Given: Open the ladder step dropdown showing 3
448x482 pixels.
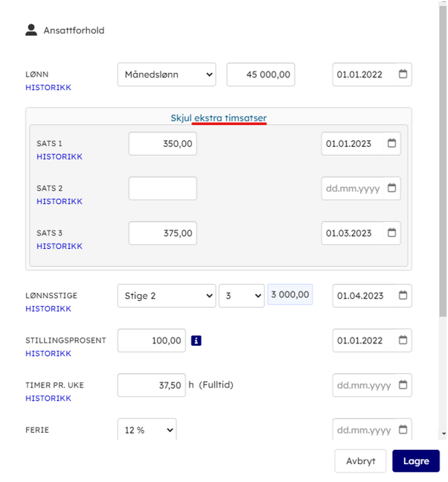Looking at the screenshot, I should (x=242, y=296).
